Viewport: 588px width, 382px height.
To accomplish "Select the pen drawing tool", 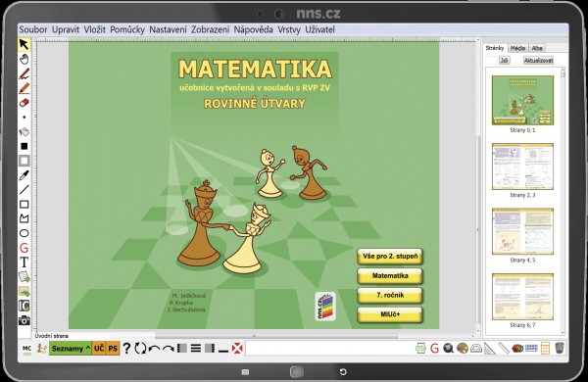I will pyautogui.click(x=24, y=73).
